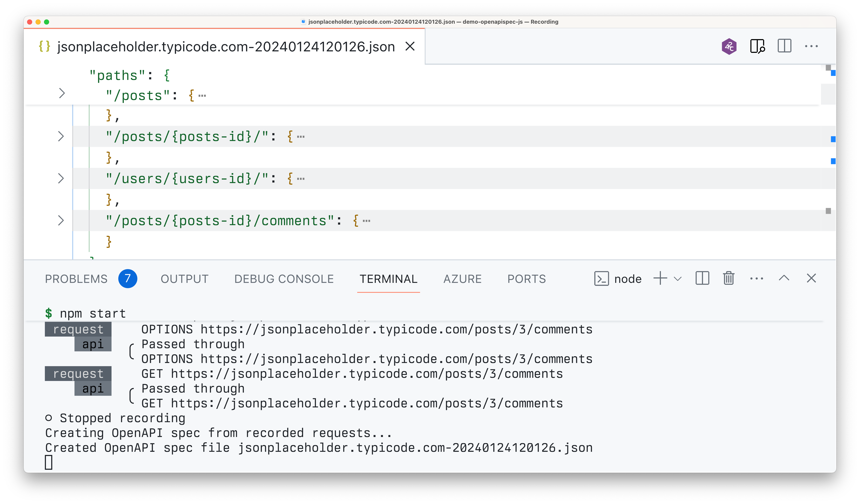This screenshot has height=504, width=860.
Task: Close the jsonplaceholder JSON editor tab
Action: pyautogui.click(x=410, y=47)
